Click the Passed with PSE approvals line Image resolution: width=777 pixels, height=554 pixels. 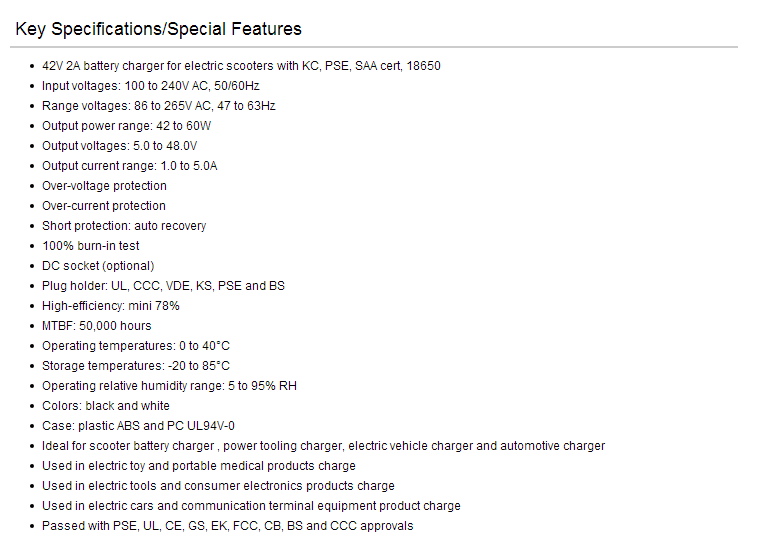click(x=227, y=526)
